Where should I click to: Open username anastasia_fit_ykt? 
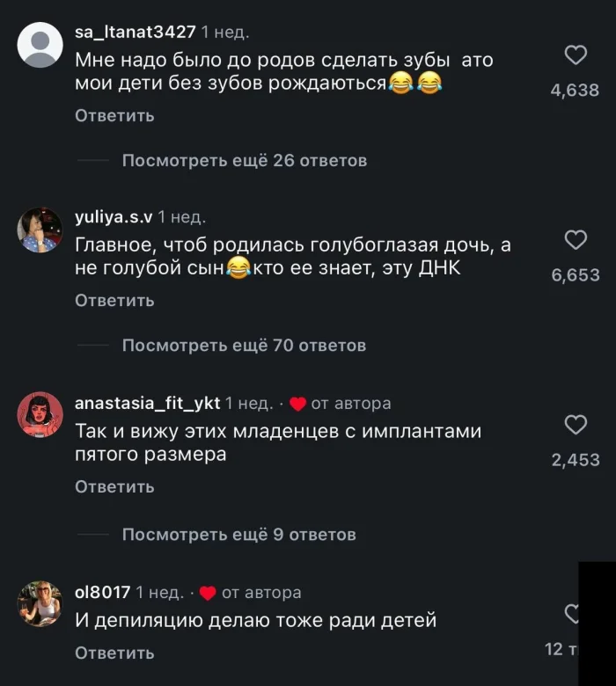coord(147,404)
